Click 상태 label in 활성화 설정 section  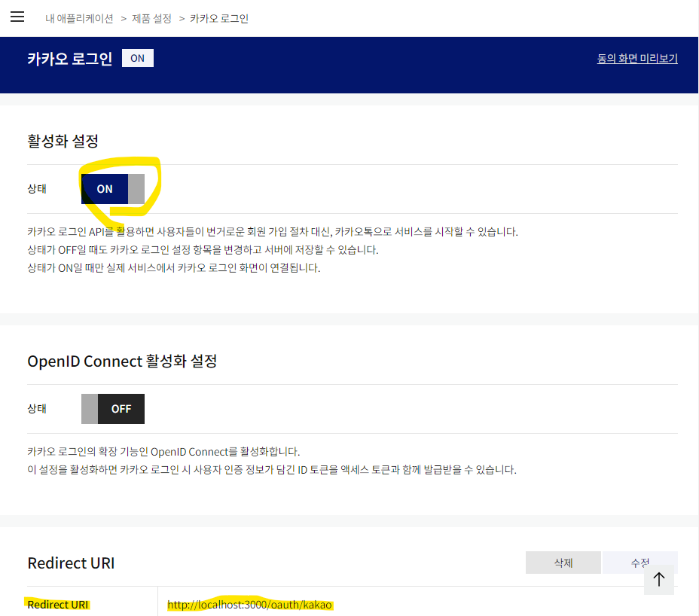pos(37,189)
